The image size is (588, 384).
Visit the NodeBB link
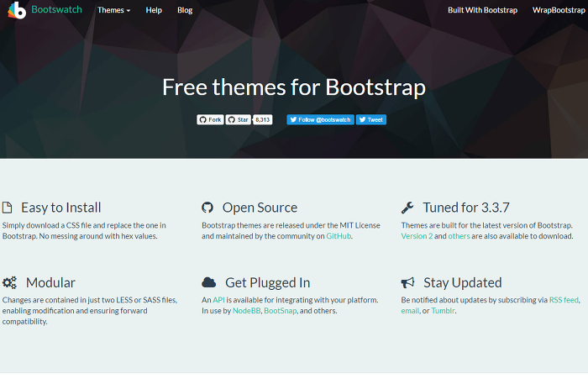pyautogui.click(x=246, y=311)
